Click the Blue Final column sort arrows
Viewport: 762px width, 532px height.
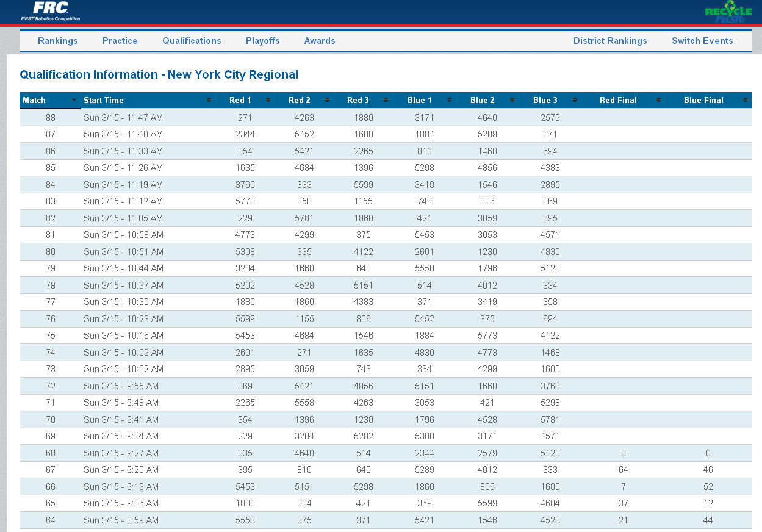click(x=745, y=100)
